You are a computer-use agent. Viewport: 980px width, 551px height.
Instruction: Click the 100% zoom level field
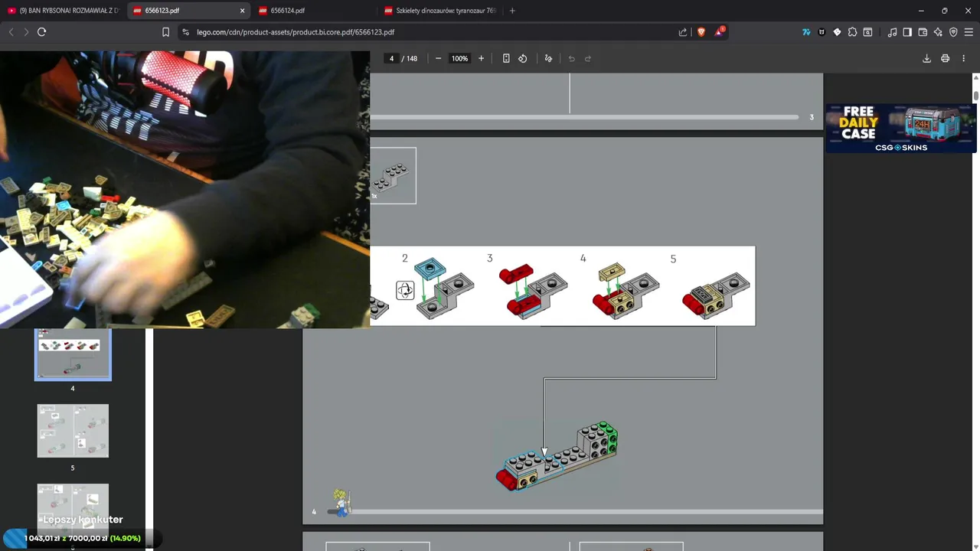point(459,58)
